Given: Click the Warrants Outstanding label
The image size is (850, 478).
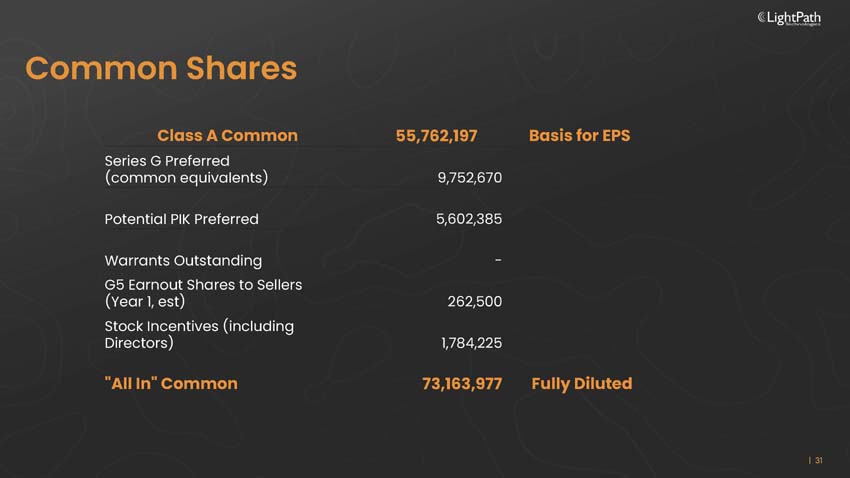Looking at the screenshot, I should pos(183,260).
